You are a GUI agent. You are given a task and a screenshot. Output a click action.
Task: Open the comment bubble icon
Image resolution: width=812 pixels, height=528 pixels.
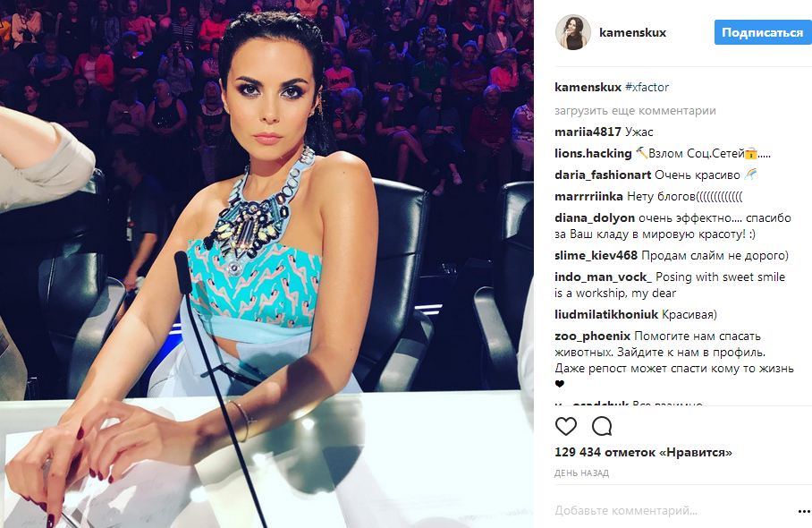[x=602, y=427]
